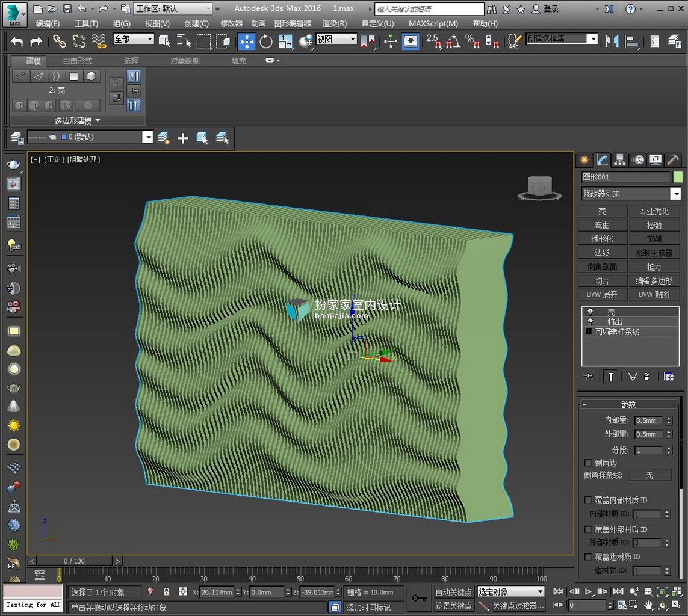688x616 pixels.
Task: Open the Modify command panel tab
Action: pos(602,160)
